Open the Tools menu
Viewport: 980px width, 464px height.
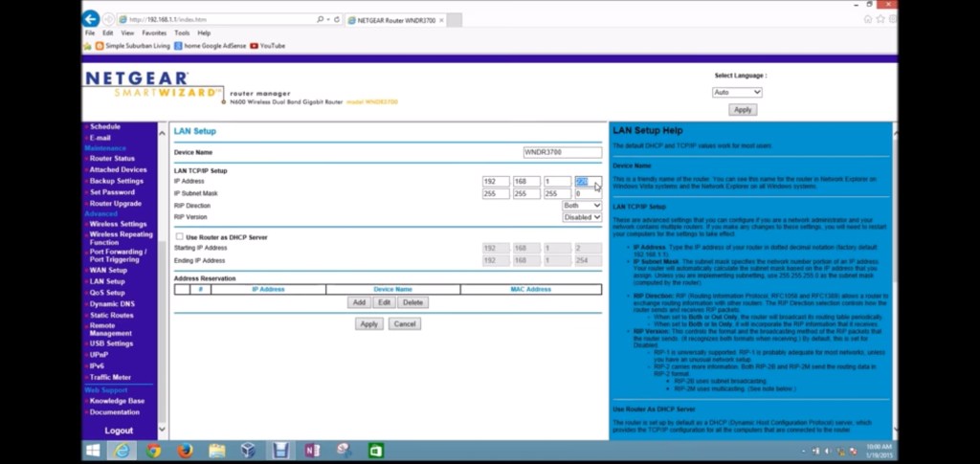click(182, 33)
